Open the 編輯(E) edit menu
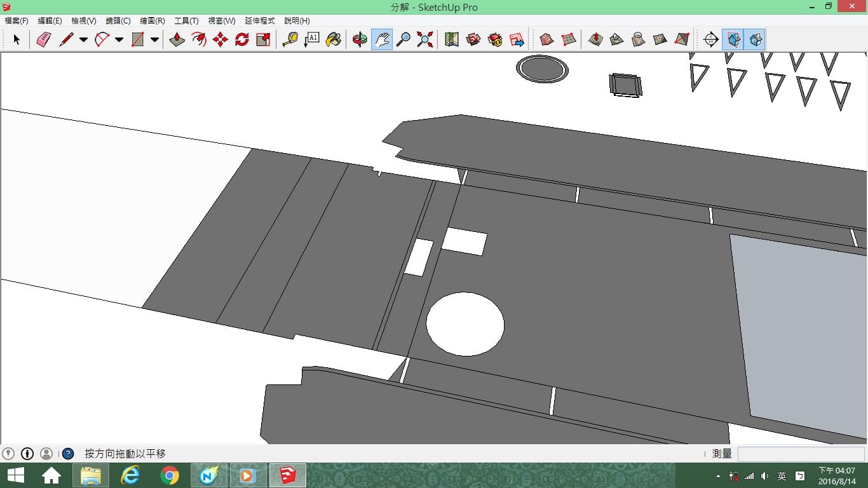Screen dimensions: 868x488 [x=50, y=21]
